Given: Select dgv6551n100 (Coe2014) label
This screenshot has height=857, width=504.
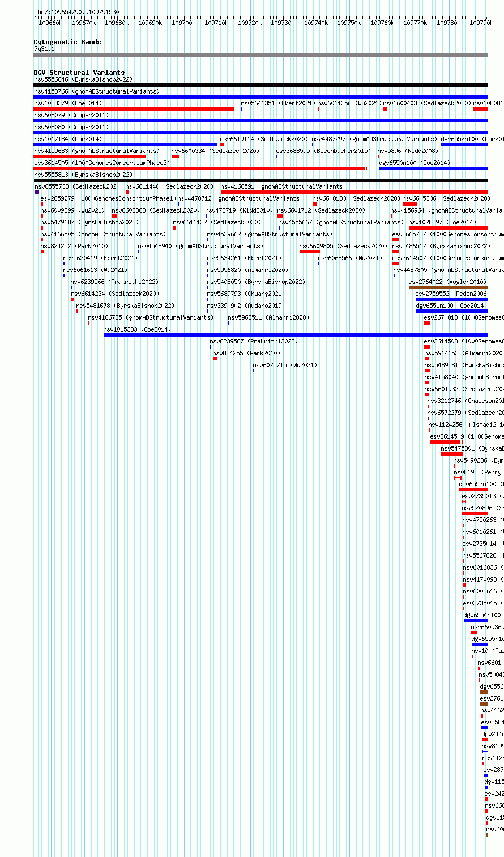Looking at the screenshot, I should pos(451,306).
